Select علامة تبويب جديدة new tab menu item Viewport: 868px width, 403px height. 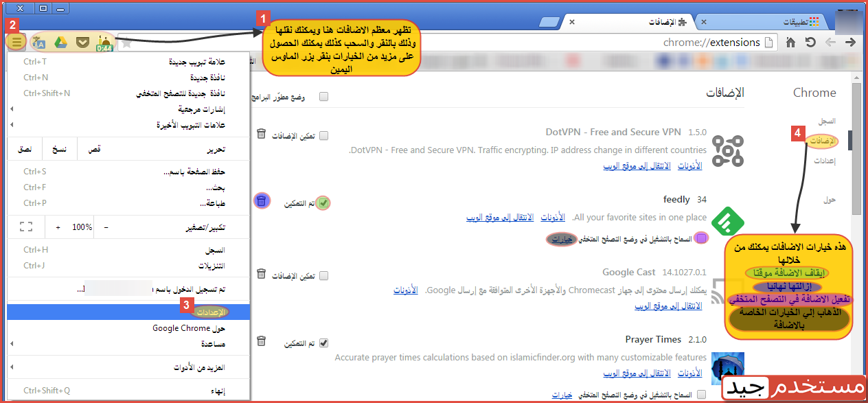click(129, 62)
